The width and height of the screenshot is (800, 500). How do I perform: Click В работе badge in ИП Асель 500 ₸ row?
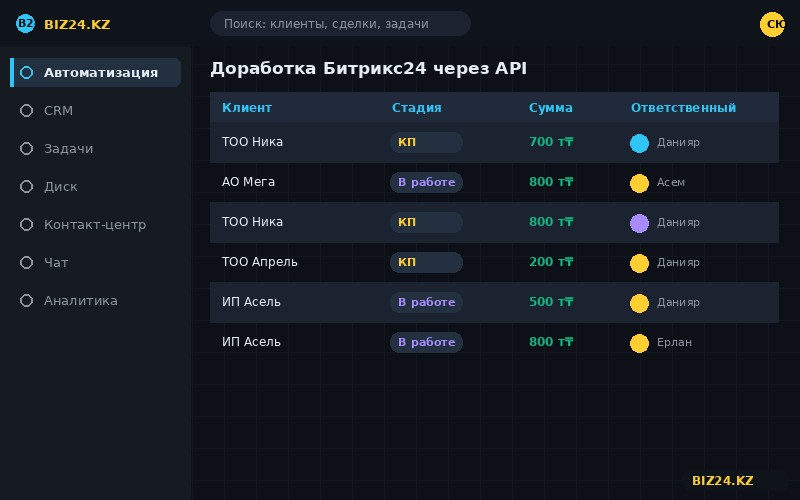coord(427,302)
